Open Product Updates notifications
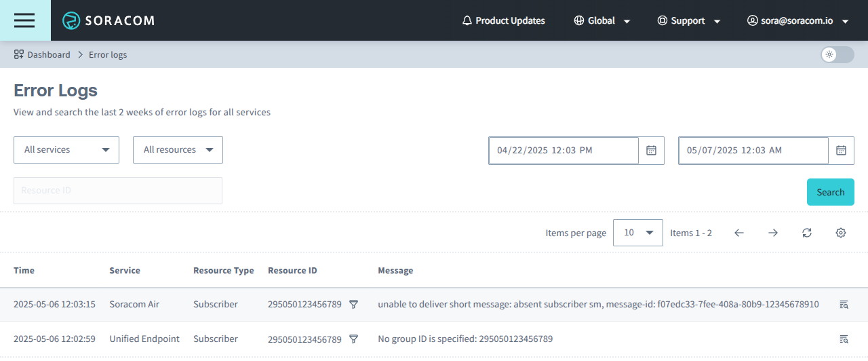The height and width of the screenshot is (361, 868). (x=503, y=20)
